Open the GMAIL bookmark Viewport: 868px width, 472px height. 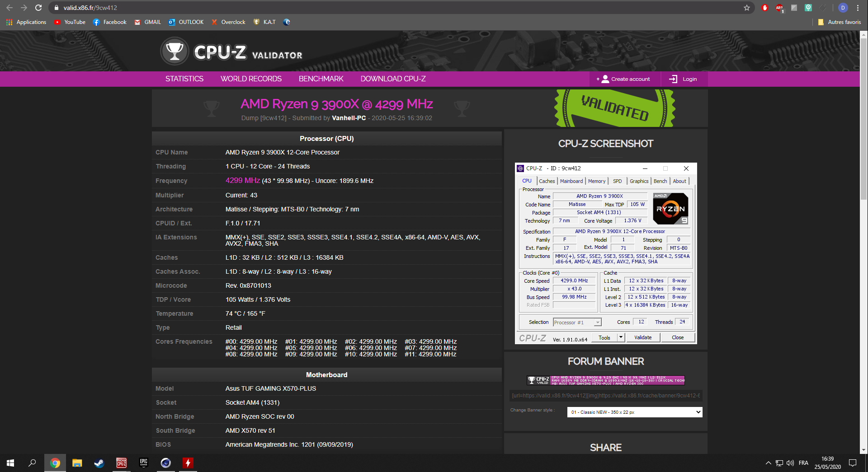point(148,22)
